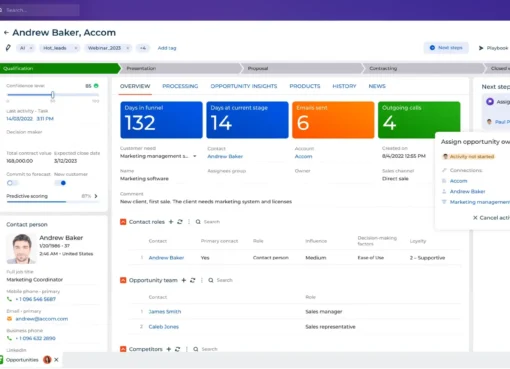Click Add tag link
This screenshot has width=510, height=369.
tap(167, 48)
